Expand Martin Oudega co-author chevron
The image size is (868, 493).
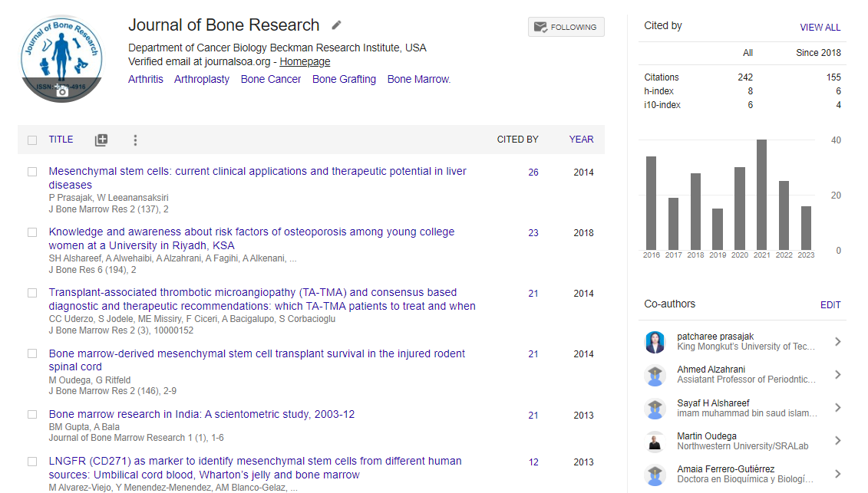[837, 441]
